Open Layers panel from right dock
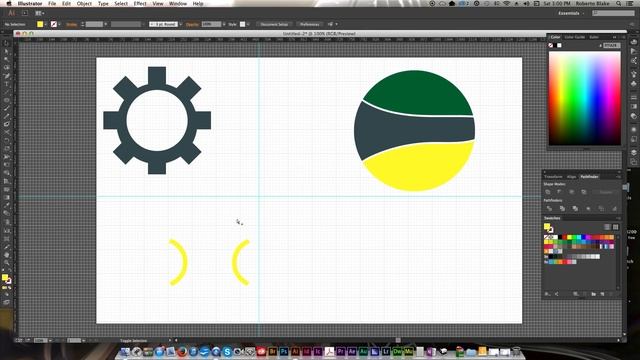This screenshot has height=360, width=640. pos(634,152)
